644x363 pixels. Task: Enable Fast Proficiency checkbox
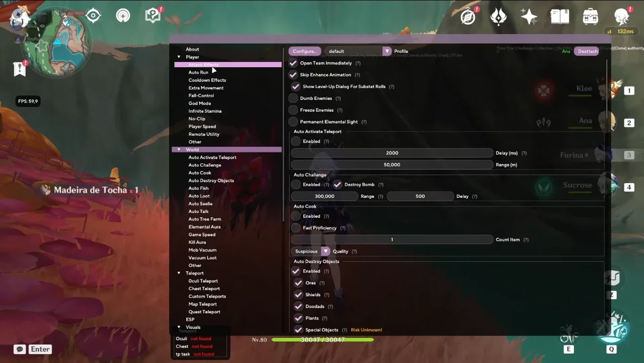coord(296,228)
